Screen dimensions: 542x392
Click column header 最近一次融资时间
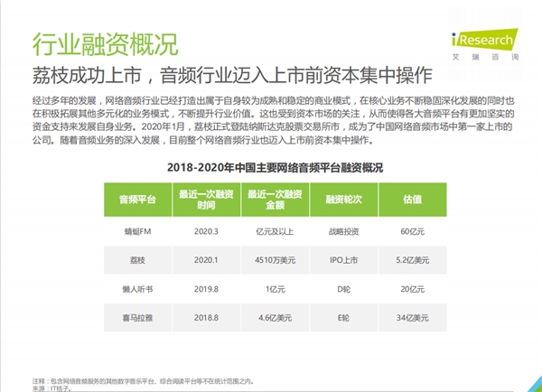click(206, 200)
